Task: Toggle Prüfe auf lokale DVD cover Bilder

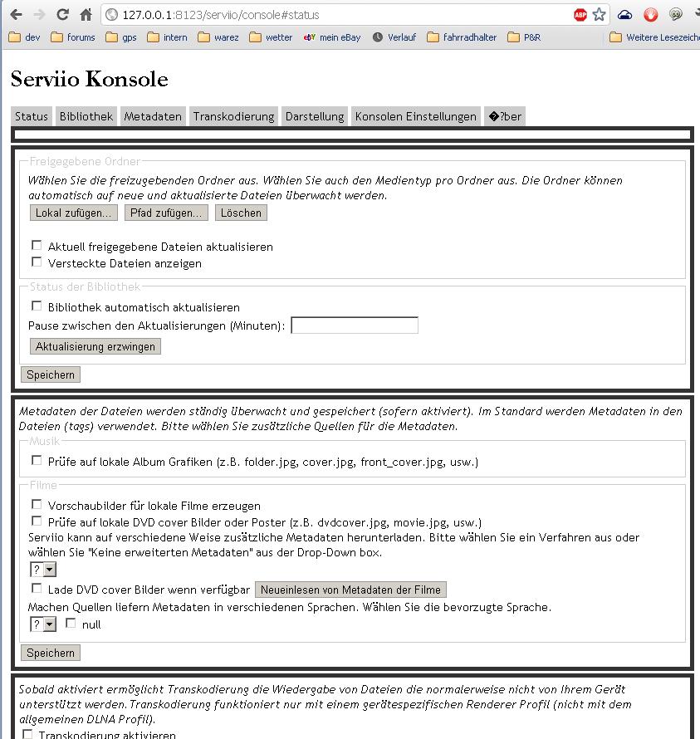Action: [37, 521]
